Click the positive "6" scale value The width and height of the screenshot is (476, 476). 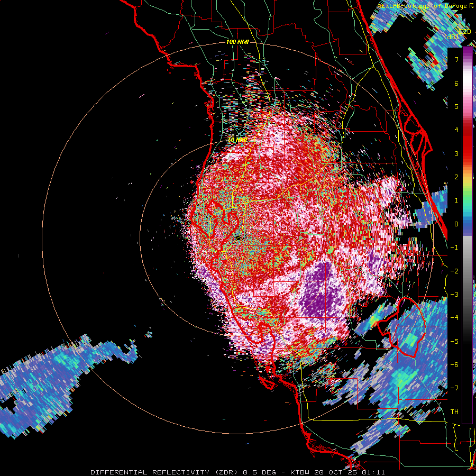pyautogui.click(x=456, y=83)
